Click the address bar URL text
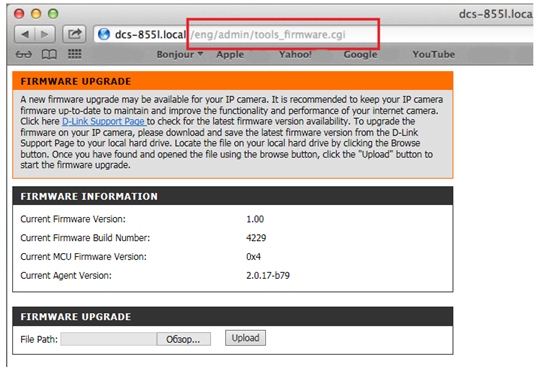 (230, 35)
